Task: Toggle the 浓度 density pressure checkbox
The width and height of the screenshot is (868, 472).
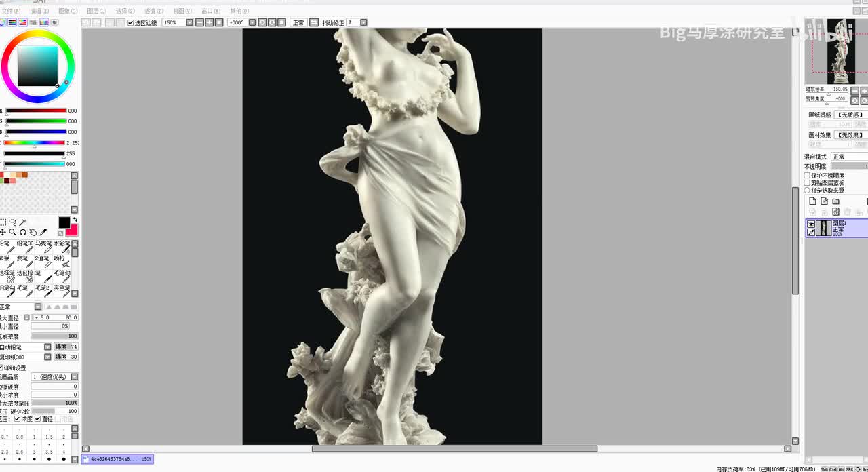Action: coord(18,419)
